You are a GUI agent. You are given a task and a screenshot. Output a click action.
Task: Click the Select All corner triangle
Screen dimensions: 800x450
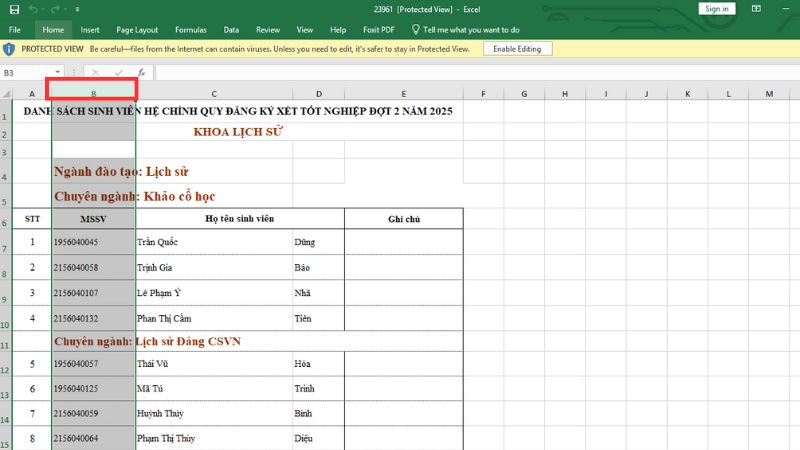click(x=6, y=93)
